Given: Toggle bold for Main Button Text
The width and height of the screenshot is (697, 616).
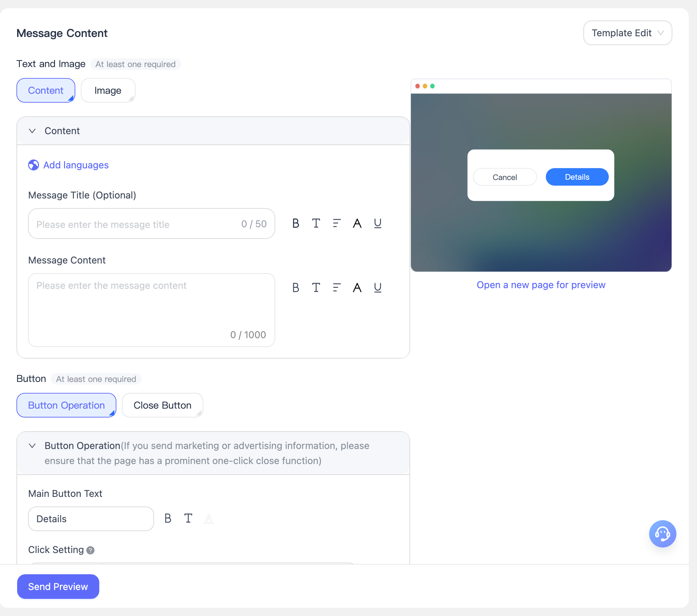Looking at the screenshot, I should coord(168,518).
